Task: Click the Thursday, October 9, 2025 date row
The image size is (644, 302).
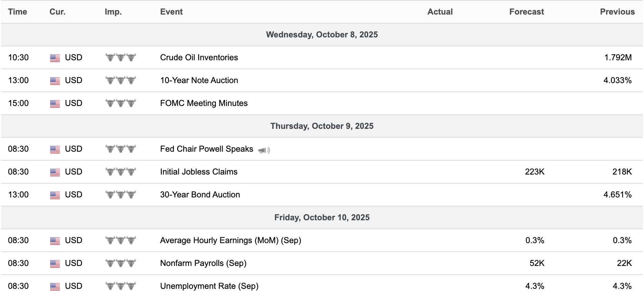Action: point(322,126)
